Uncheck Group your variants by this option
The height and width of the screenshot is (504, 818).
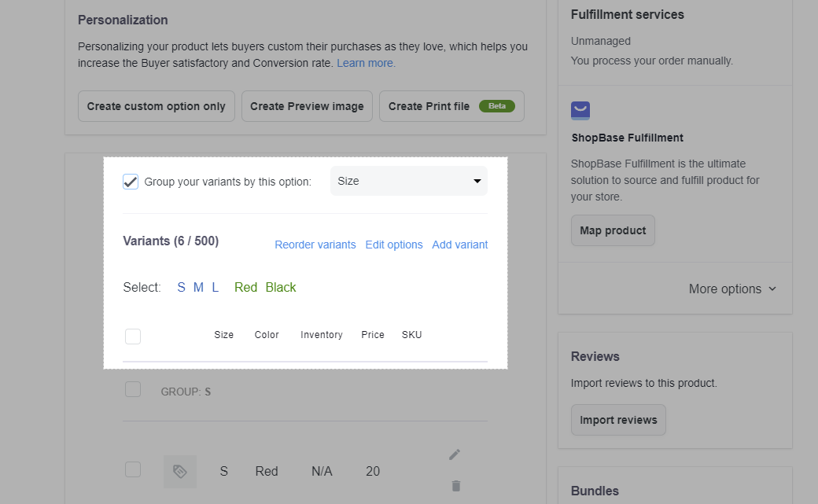(x=131, y=182)
